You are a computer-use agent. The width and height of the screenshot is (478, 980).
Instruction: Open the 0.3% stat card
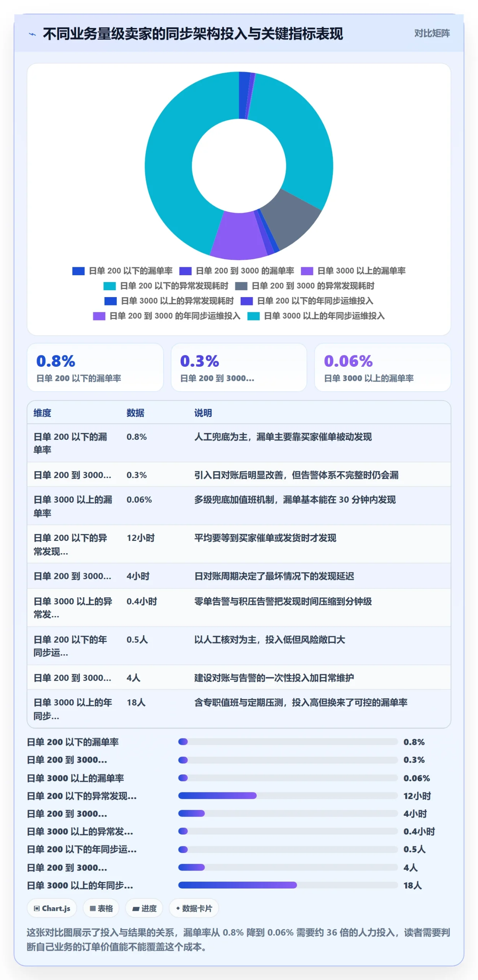point(239,367)
